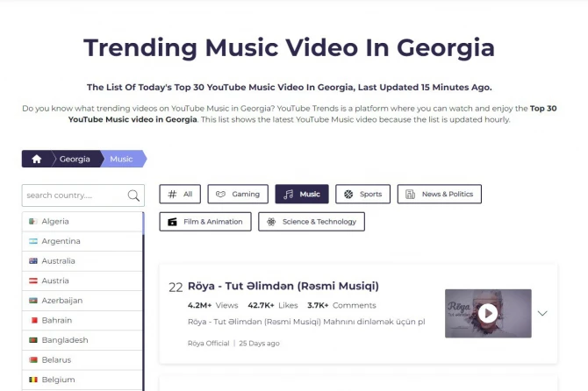Viewport: 588px width, 391px height.
Task: Pick Australia in the country list
Action: (82, 260)
